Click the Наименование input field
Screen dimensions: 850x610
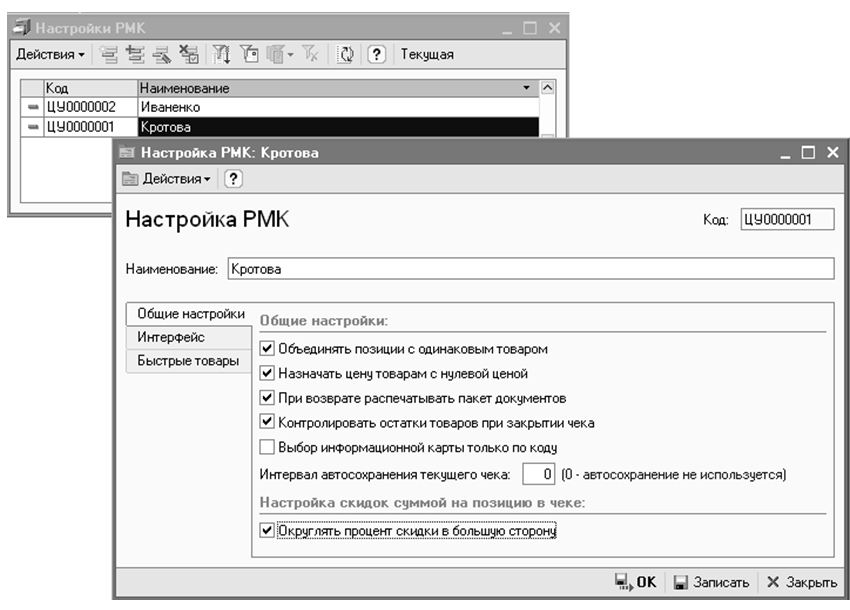tap(531, 268)
